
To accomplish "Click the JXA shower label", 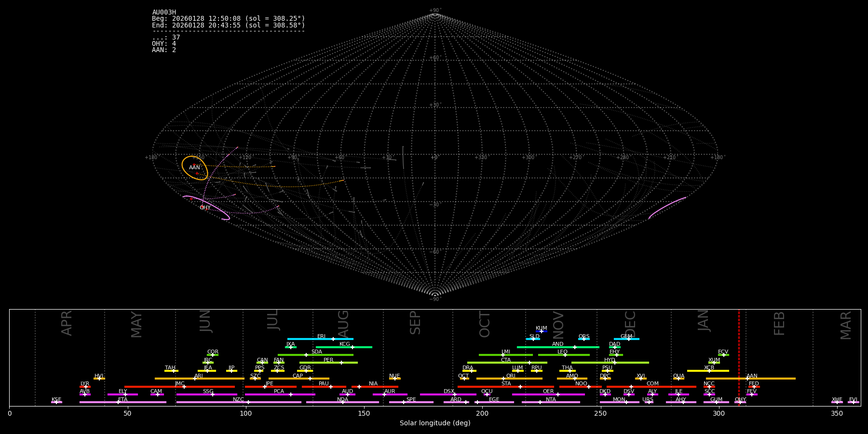I will [x=290, y=344].
